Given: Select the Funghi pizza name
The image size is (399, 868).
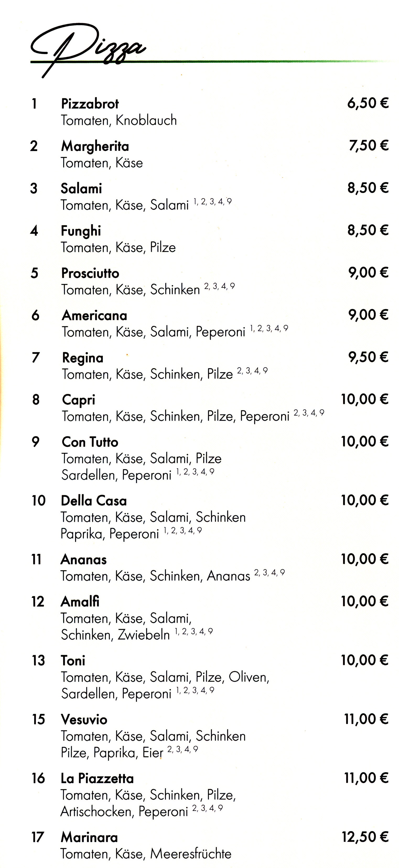Looking at the screenshot, I should 81,231.
